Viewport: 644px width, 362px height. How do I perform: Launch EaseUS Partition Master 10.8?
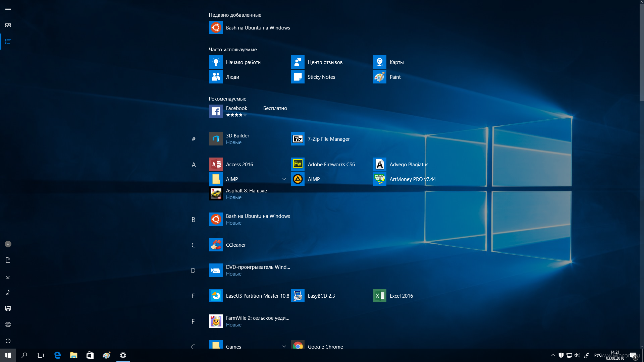[x=249, y=296]
